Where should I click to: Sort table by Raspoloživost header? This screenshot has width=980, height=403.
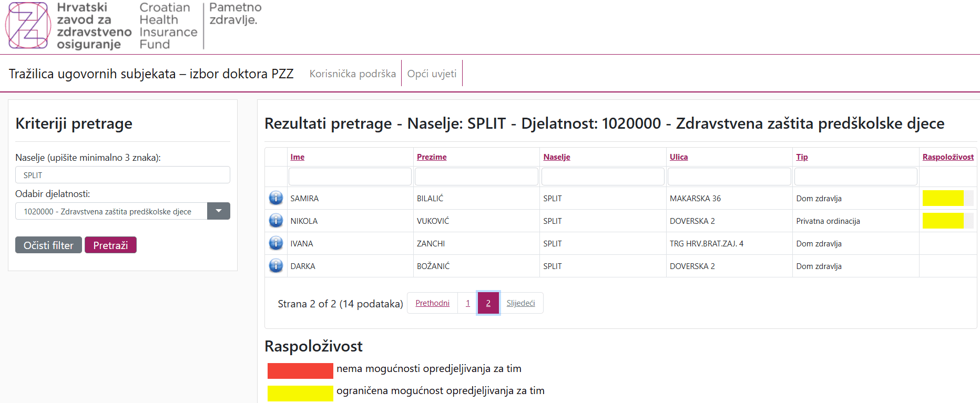tap(948, 157)
